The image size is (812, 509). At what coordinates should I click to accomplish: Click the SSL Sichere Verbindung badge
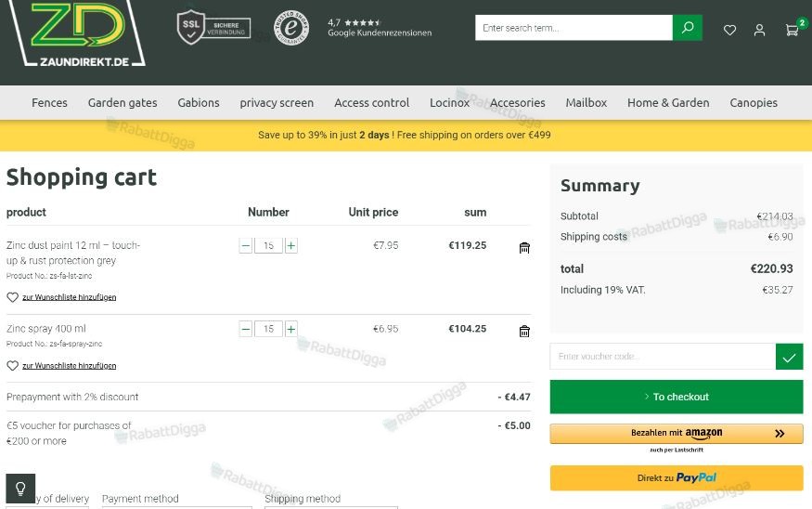(213, 28)
